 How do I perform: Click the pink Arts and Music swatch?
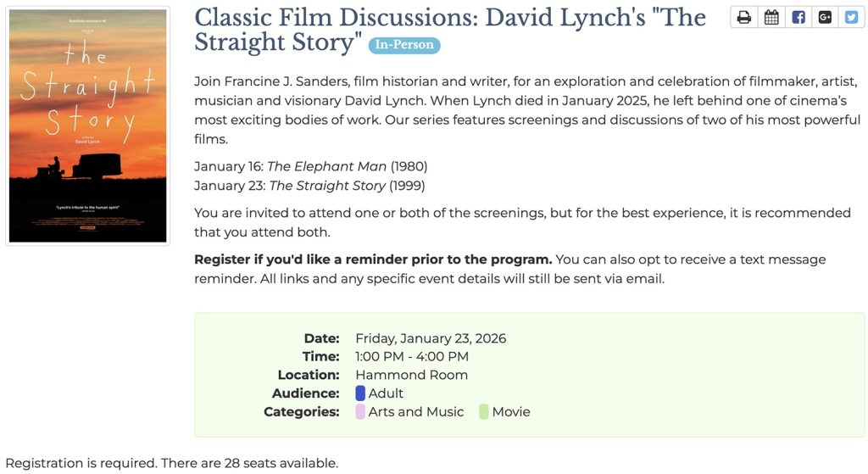[x=360, y=412]
